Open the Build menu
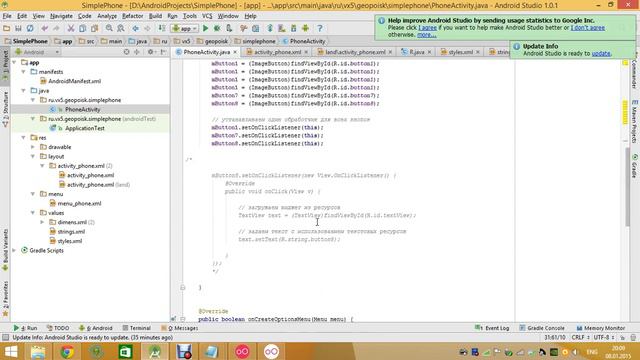 (x=155, y=16)
